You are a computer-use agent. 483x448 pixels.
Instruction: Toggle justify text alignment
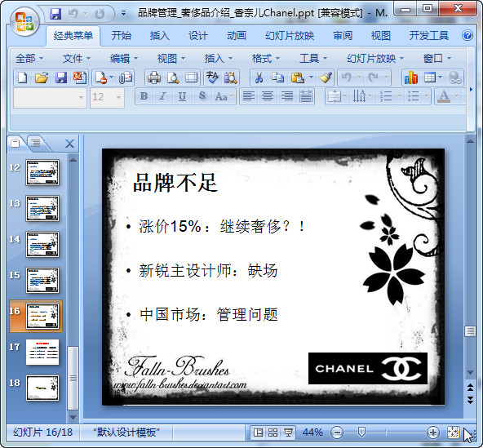click(x=306, y=96)
